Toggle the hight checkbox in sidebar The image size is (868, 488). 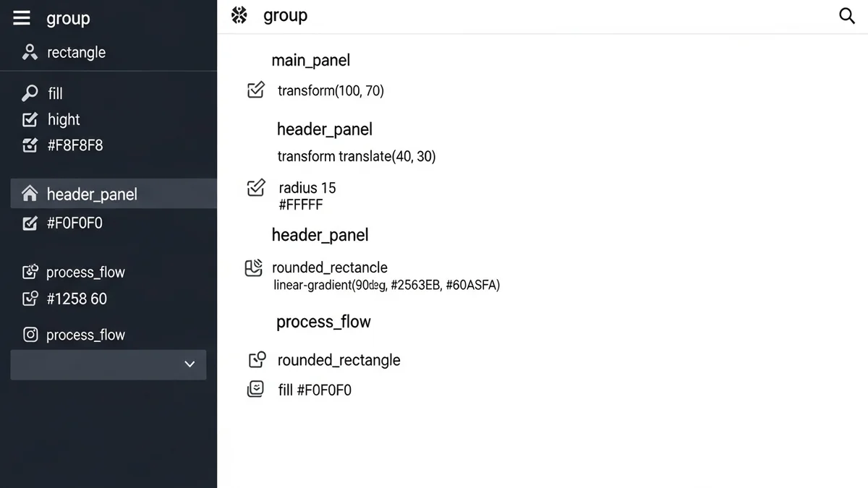pyautogui.click(x=30, y=119)
